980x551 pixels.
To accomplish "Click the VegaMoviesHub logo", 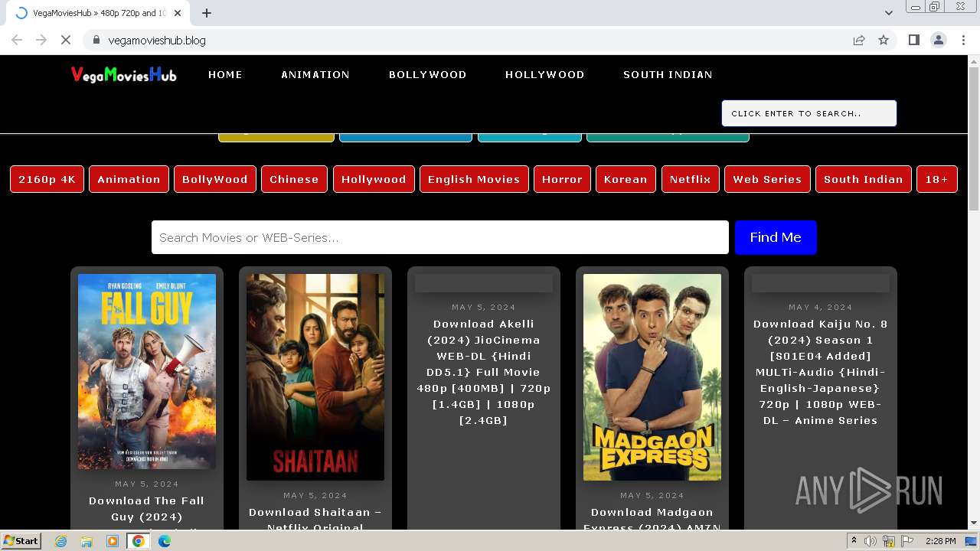I will [x=123, y=74].
